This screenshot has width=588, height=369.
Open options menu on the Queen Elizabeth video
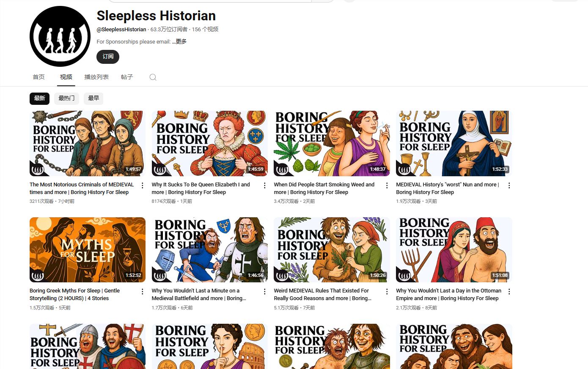(264, 185)
